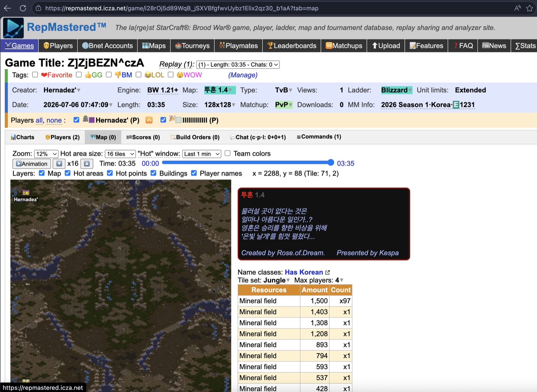Open the Games nav menu
The width and height of the screenshot is (537, 392).
click(x=19, y=46)
